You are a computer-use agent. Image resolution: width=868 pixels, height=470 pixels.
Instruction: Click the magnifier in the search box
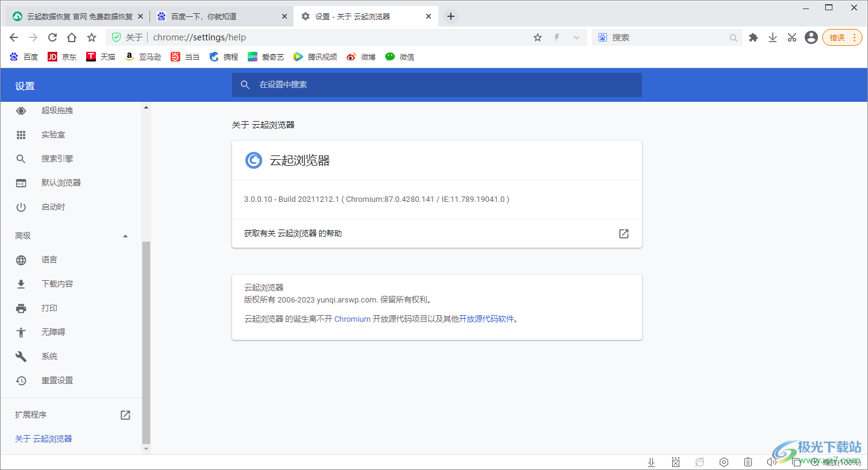(734, 38)
